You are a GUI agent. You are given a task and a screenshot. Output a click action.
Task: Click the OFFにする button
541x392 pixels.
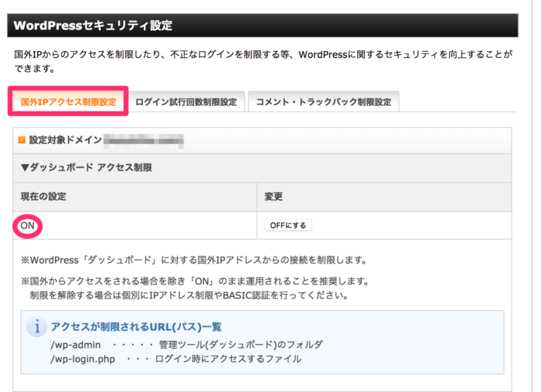[288, 225]
